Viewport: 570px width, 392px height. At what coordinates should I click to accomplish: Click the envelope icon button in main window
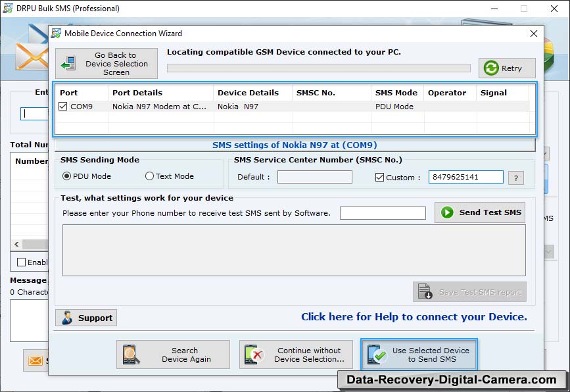click(36, 360)
